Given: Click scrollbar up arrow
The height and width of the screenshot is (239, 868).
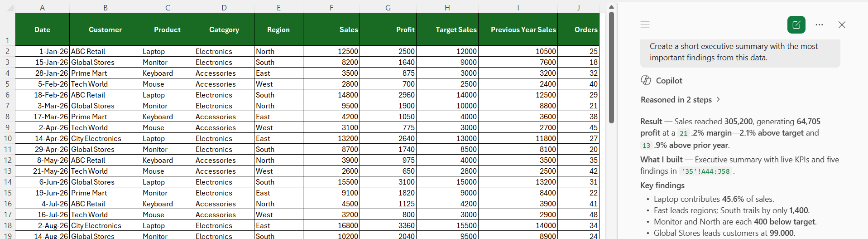Looking at the screenshot, I should pos(611,7).
